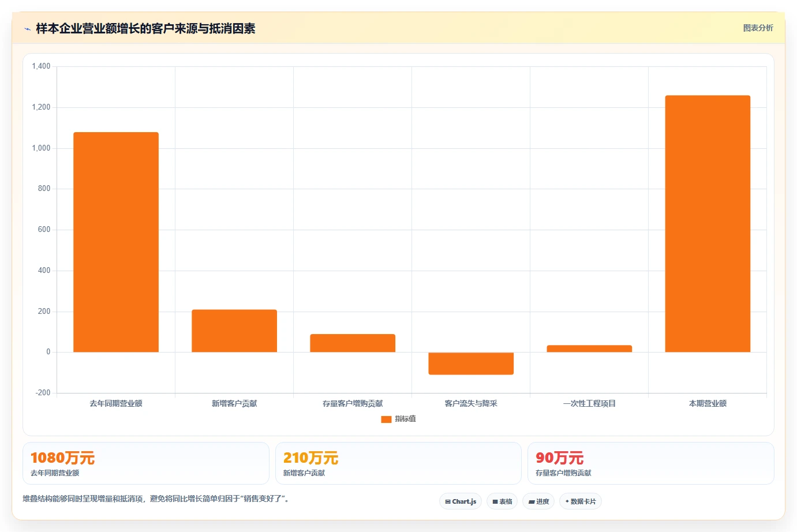Click the 本期营业额 bar
Screen dimensions: 797x532
[x=708, y=224]
